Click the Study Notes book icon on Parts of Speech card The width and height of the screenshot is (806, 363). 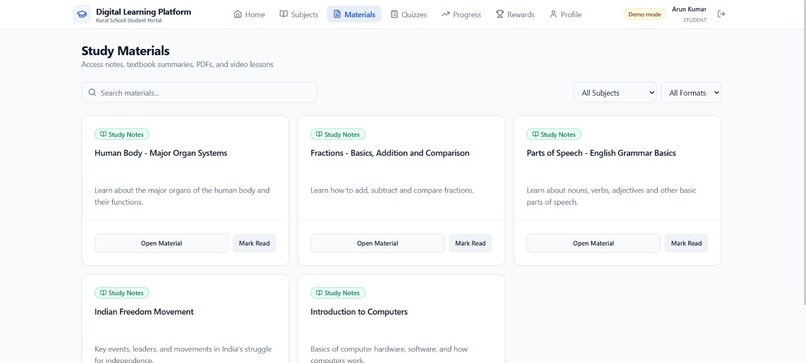[x=535, y=134]
